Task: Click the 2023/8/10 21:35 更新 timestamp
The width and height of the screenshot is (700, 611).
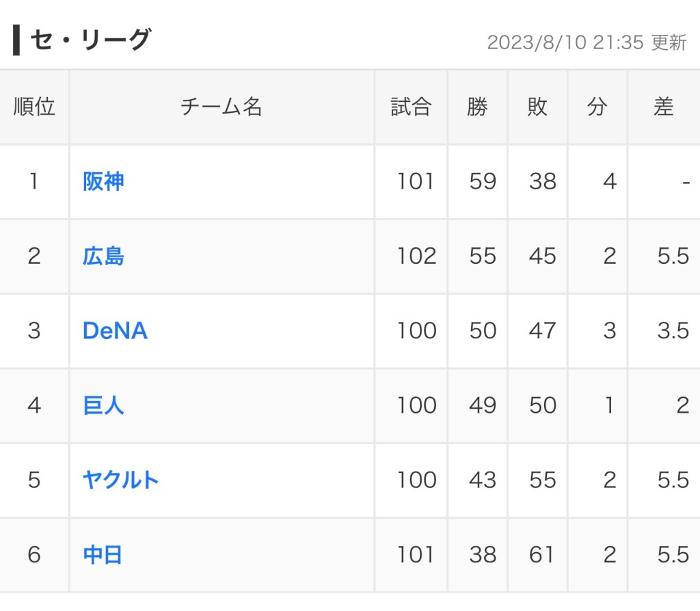Action: point(586,42)
